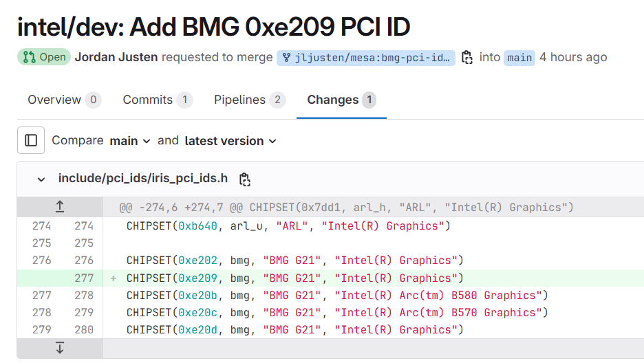Open the main target branch link
The width and height of the screenshot is (644, 363).
coord(519,58)
